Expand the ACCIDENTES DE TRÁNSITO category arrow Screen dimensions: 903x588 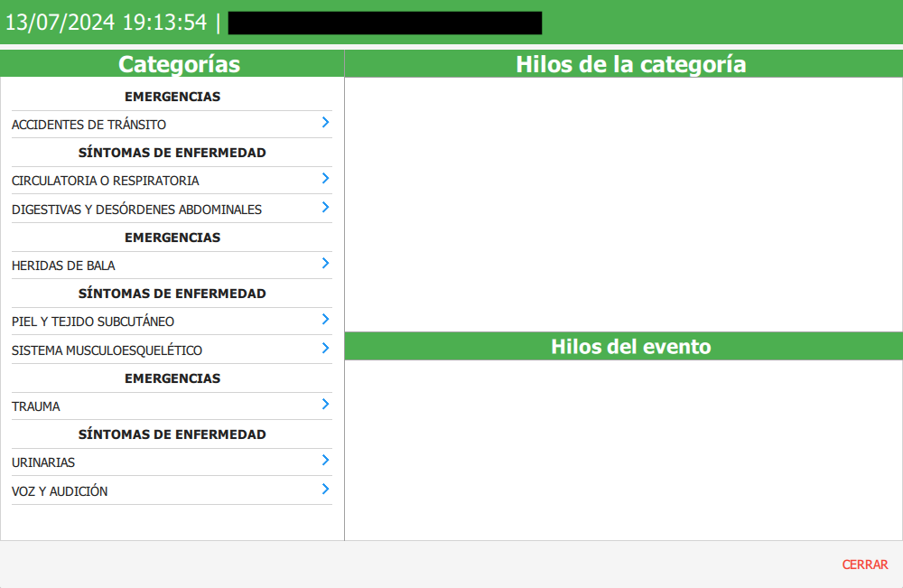pyautogui.click(x=324, y=123)
